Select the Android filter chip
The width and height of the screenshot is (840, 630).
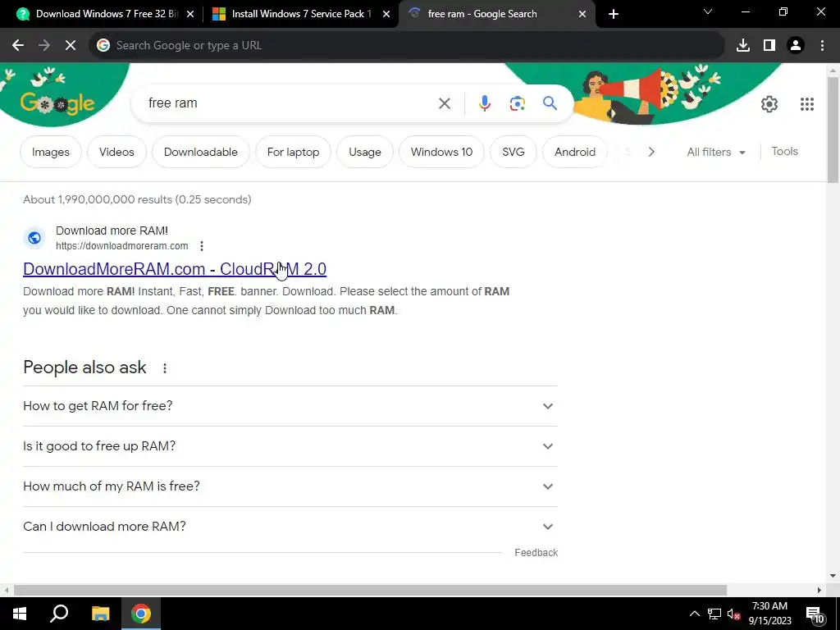point(575,152)
